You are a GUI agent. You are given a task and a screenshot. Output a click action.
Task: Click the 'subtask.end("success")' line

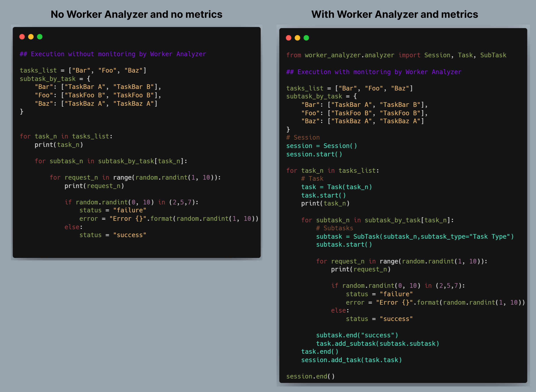point(357,335)
